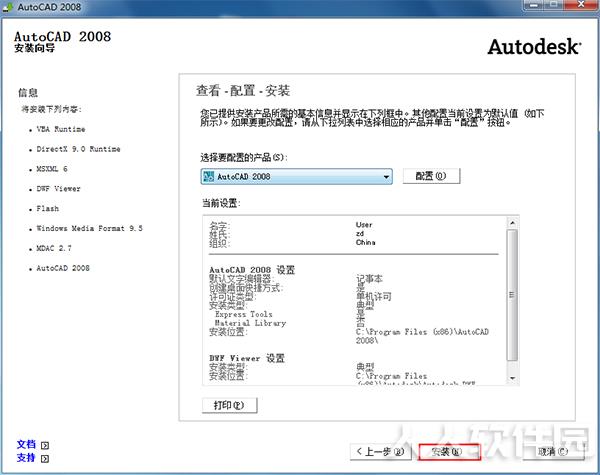
Task: Open the AutoCAD 2008 product dropdown
Action: 297,176
